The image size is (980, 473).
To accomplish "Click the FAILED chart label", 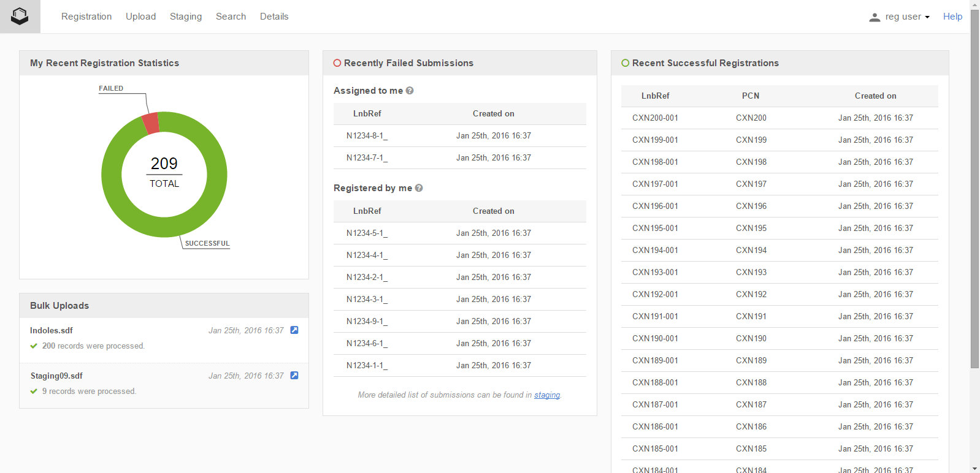I will (111, 88).
